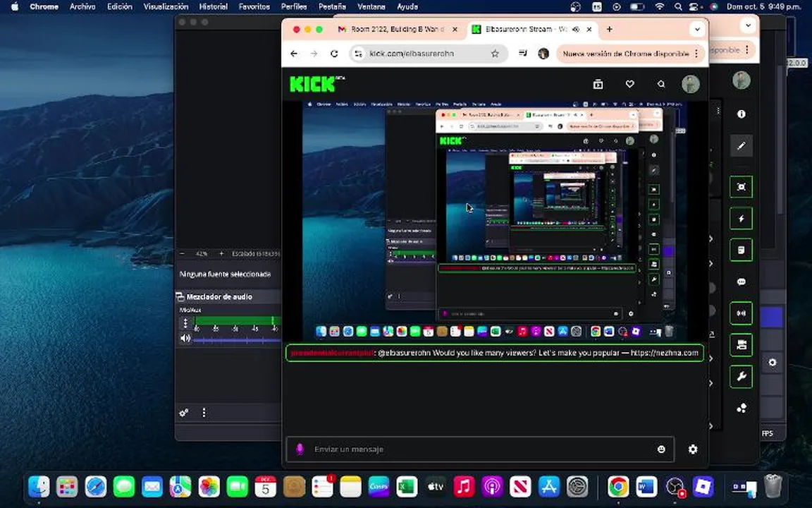Zoom out OBS preview with minus button
Image resolution: width=812 pixels, height=508 pixels.
coord(183,254)
